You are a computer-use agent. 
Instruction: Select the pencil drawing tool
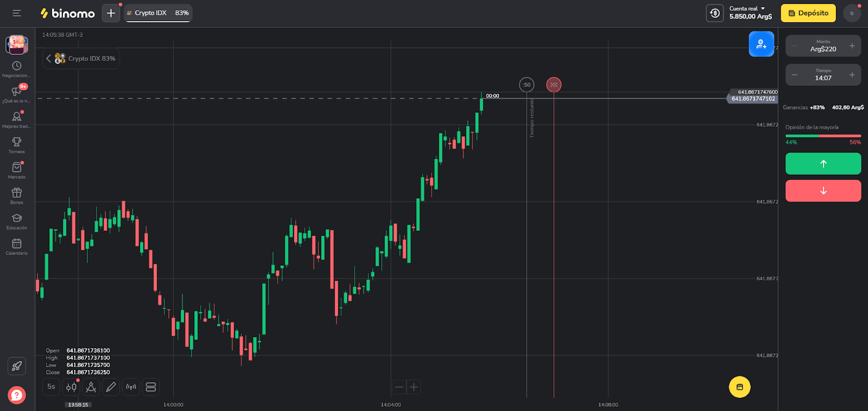111,387
